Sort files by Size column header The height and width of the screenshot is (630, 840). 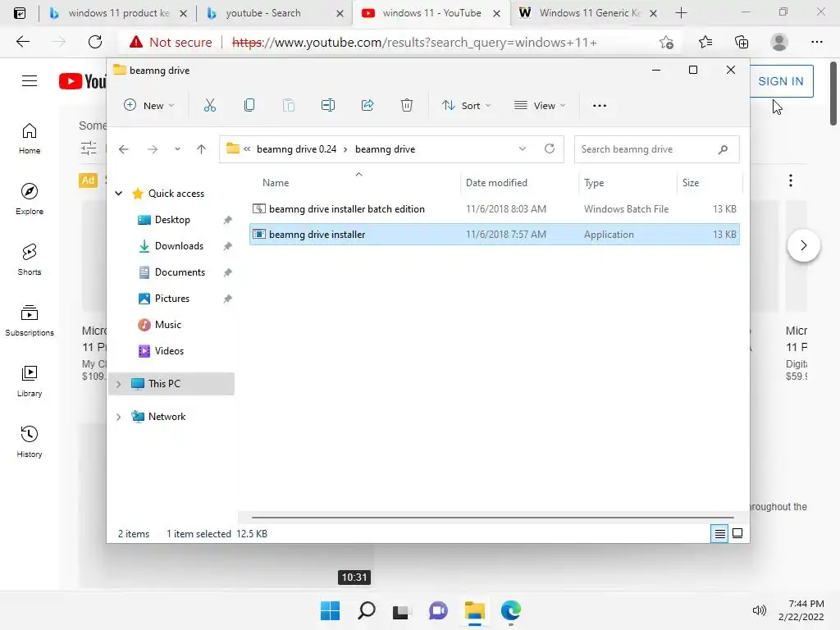coord(691,183)
